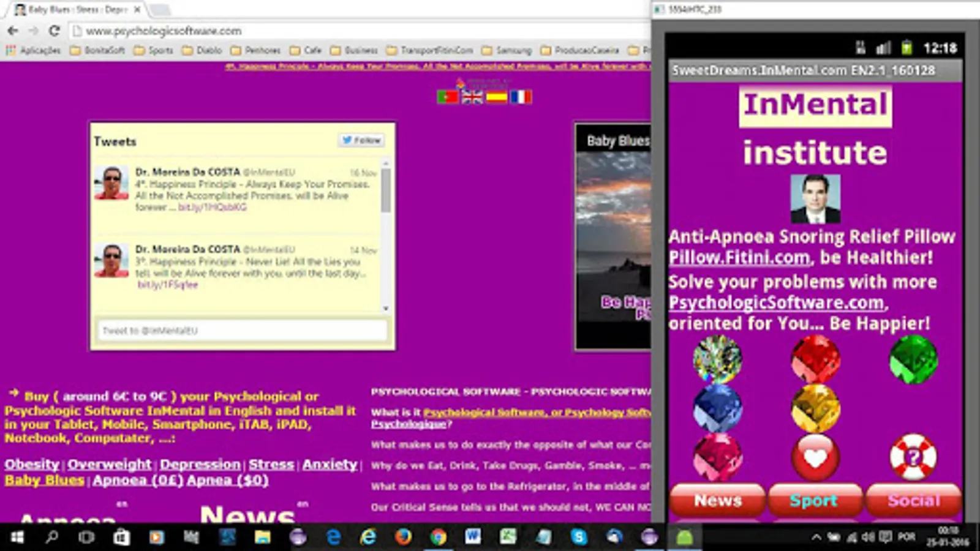This screenshot has width=980, height=551.
Task: Open the Sports bookmarks folder
Action: 153,50
